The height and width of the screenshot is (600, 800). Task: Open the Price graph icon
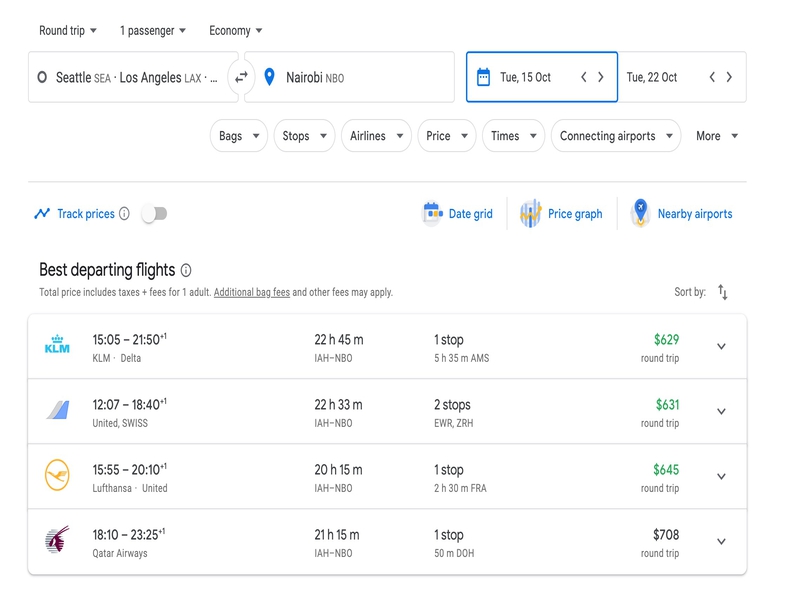[x=531, y=213]
